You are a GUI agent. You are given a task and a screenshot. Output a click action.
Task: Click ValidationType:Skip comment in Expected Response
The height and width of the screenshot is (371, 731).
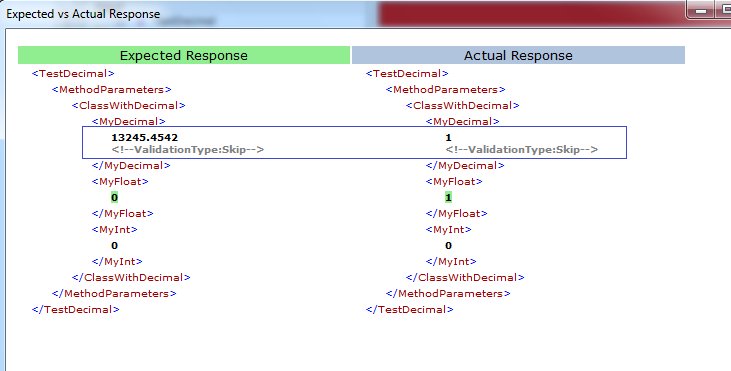point(188,150)
